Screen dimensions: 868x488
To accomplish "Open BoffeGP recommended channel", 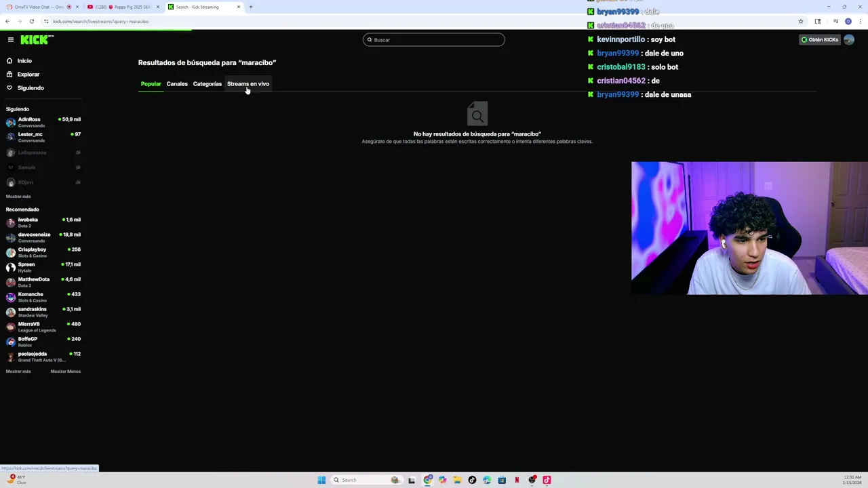I will pos(43,342).
